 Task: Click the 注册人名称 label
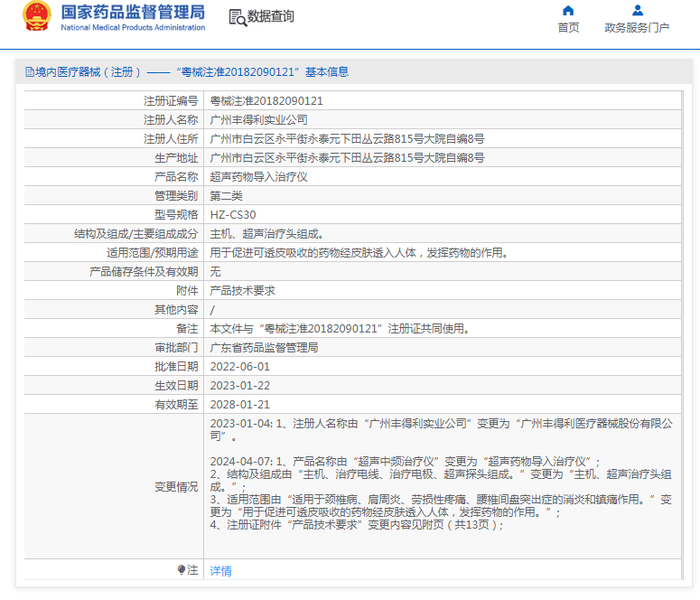pyautogui.click(x=171, y=120)
